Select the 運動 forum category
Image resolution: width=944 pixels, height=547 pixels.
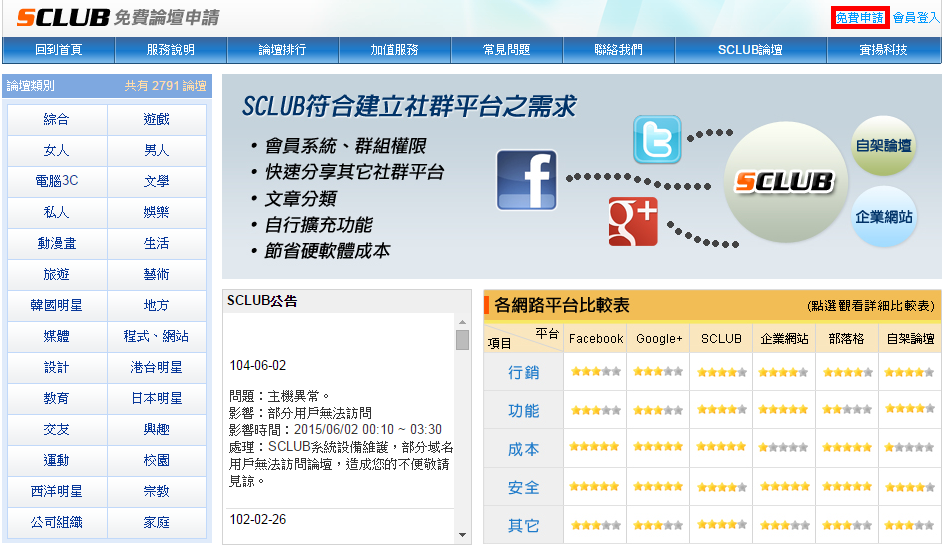[57, 461]
